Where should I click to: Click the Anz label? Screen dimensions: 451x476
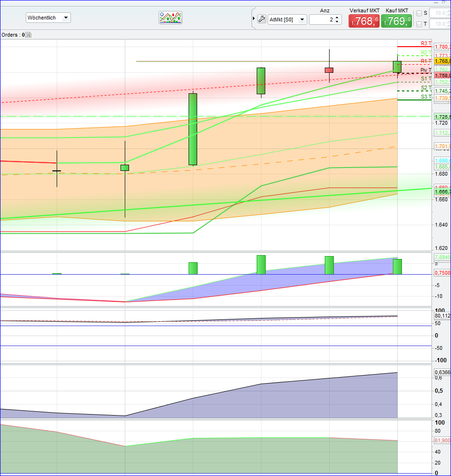point(325,10)
